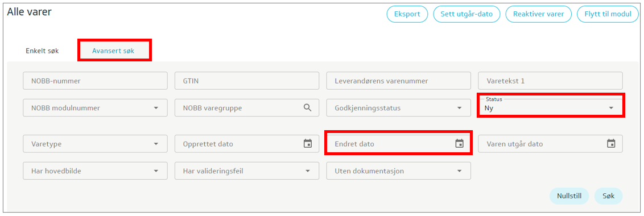644x216 pixels.
Task: Click the Nullstill button
Action: coord(569,196)
